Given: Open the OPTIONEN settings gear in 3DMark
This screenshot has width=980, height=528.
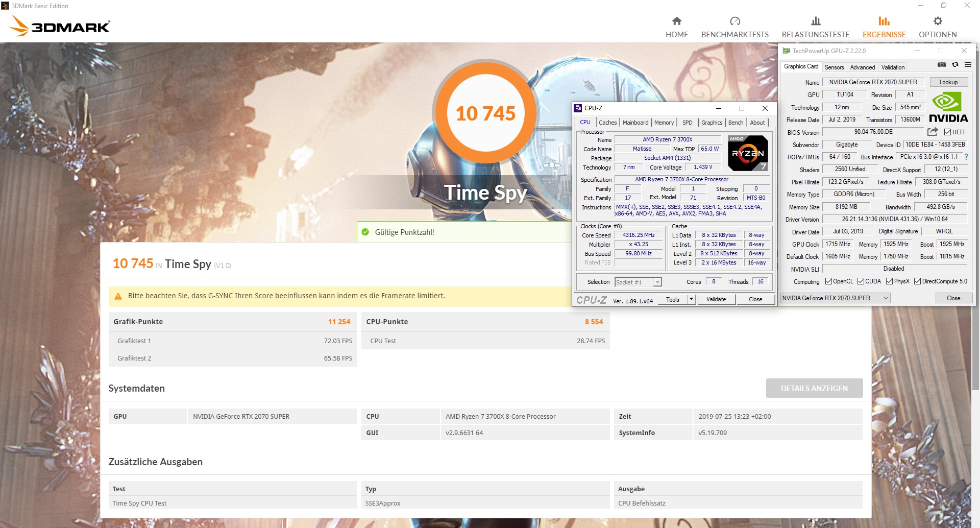Looking at the screenshot, I should point(938,28).
